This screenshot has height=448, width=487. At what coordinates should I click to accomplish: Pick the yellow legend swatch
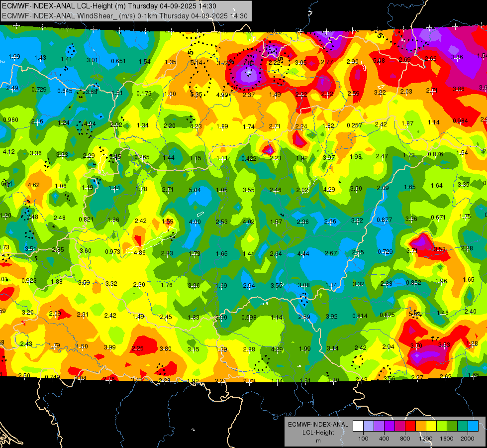pos(431,426)
